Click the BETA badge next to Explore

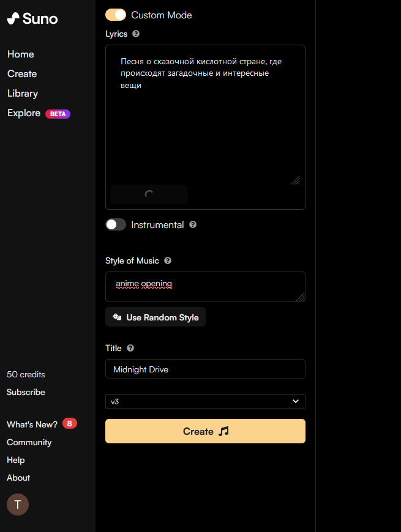[x=58, y=114]
